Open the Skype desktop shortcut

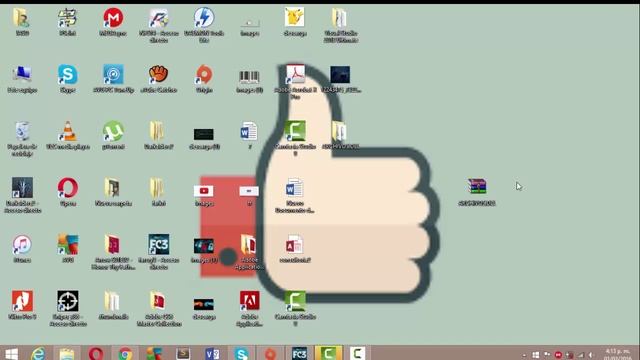pyautogui.click(x=67, y=75)
